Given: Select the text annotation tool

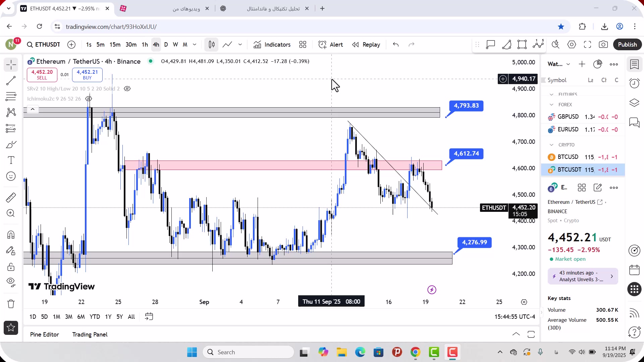Looking at the screenshot, I should (x=11, y=160).
